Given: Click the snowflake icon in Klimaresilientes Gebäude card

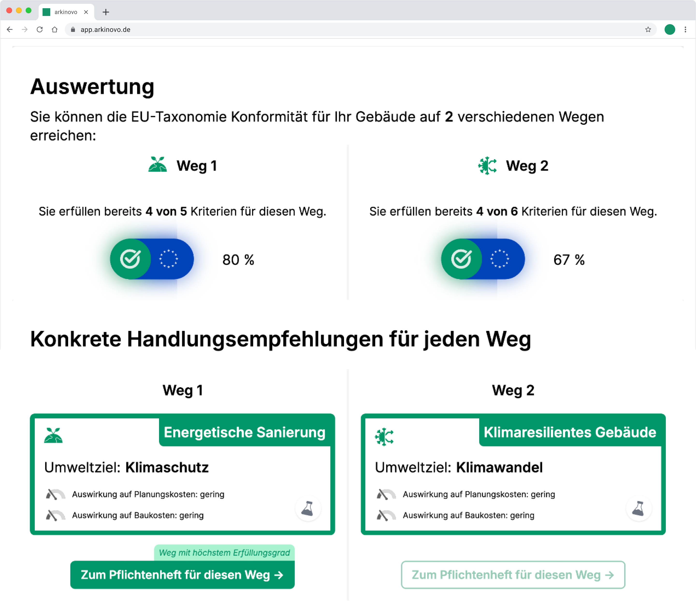Looking at the screenshot, I should [384, 437].
